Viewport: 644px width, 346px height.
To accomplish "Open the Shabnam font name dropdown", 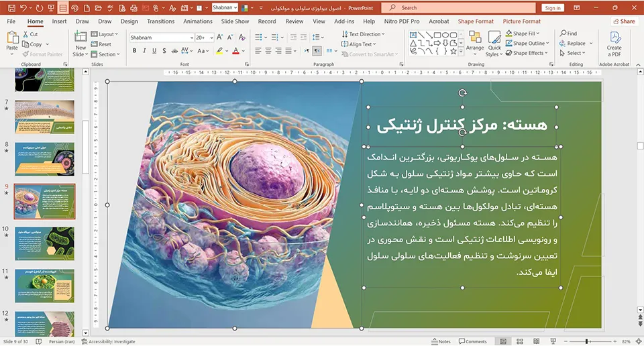I will click(191, 38).
